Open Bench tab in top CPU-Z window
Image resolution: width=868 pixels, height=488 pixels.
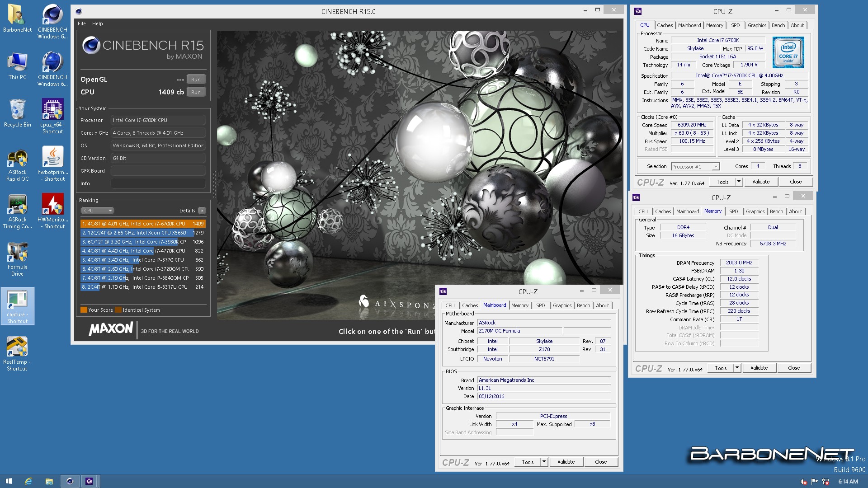tap(778, 25)
